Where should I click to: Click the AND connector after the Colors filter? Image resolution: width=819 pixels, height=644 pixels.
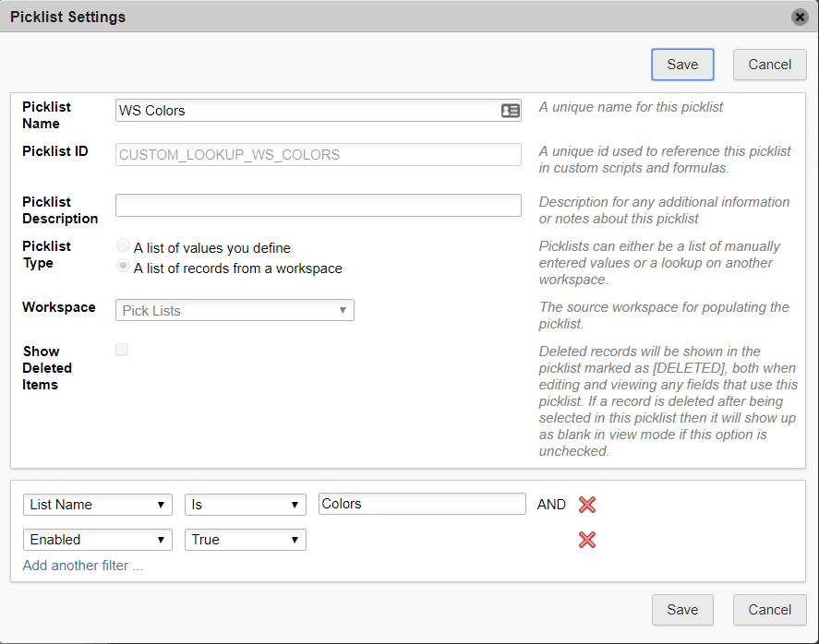pos(551,504)
